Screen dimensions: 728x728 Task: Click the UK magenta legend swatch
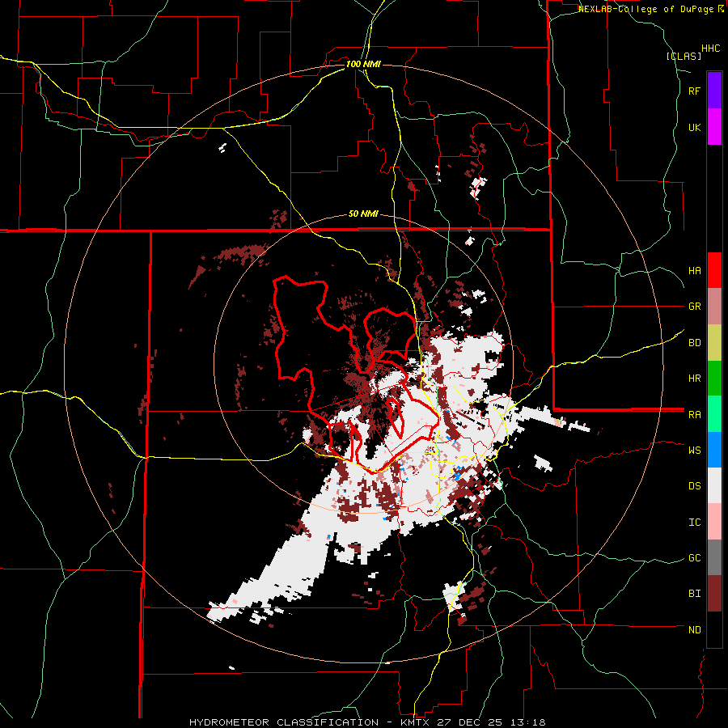[714, 127]
